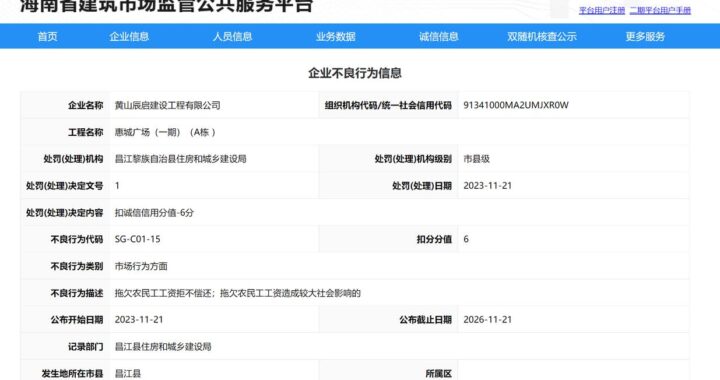Select company name 黄山辰启建设工程有限公司

[168, 106]
